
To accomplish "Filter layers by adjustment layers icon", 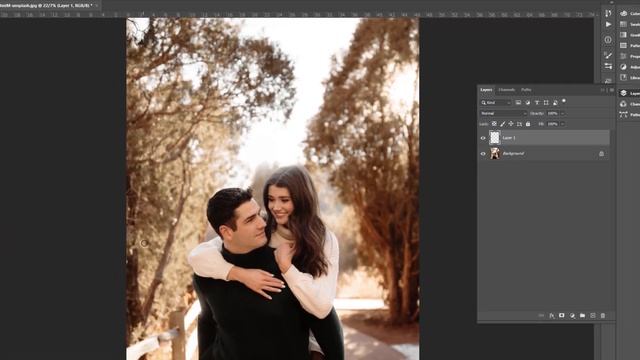I will [x=527, y=103].
